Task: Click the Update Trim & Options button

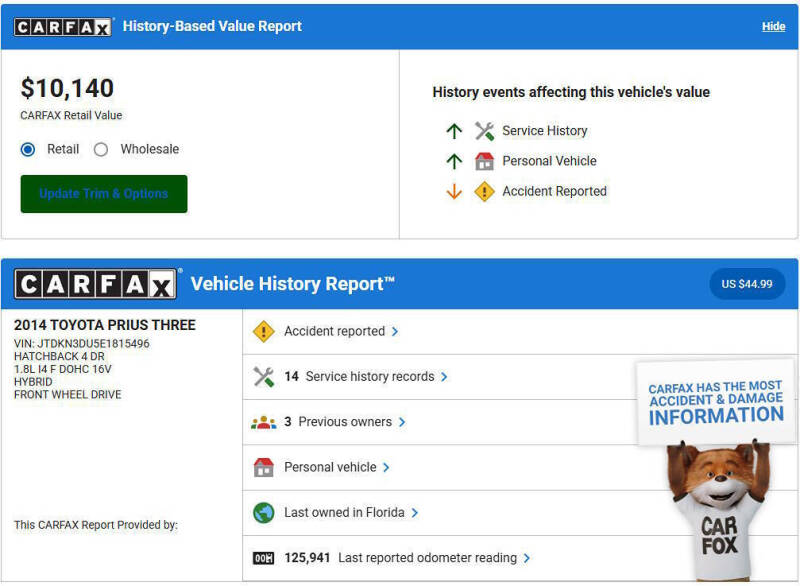Action: point(104,194)
